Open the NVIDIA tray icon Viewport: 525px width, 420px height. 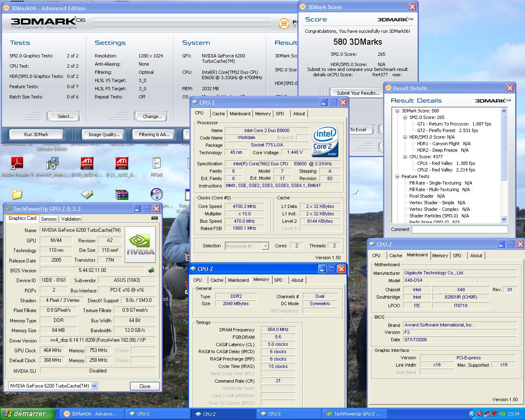coord(502,414)
